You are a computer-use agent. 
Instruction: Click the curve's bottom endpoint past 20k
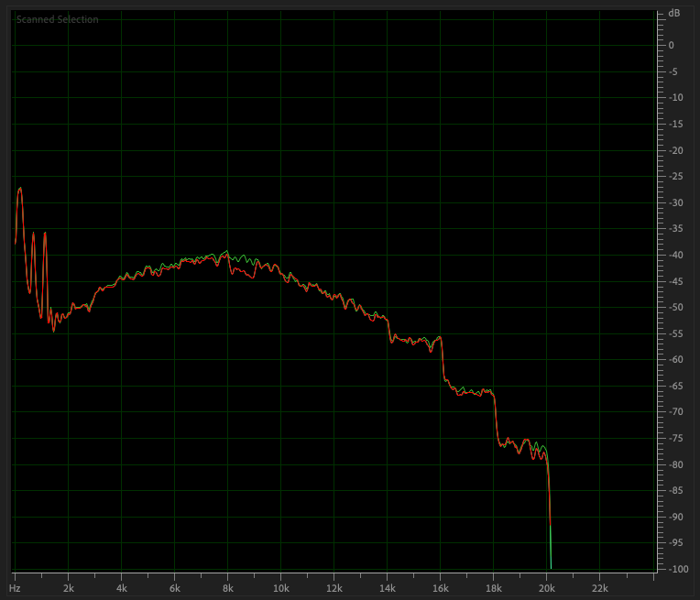click(550, 566)
